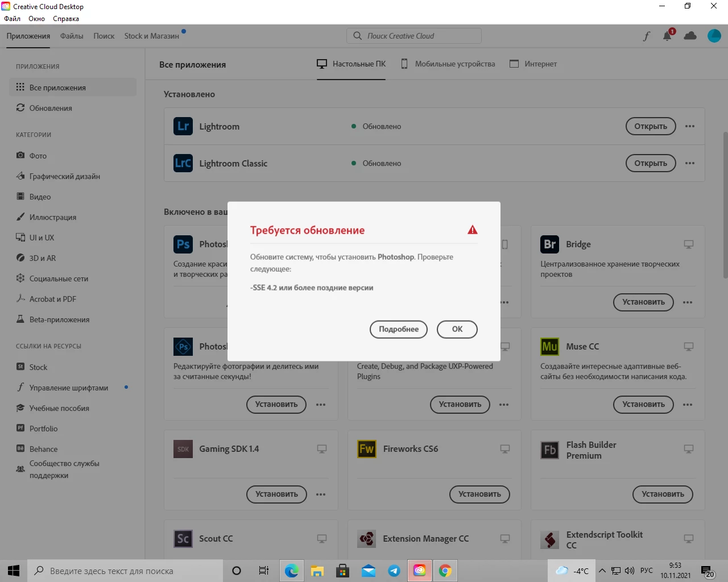
Task: Select Все приложения in the sidebar
Action: point(73,88)
